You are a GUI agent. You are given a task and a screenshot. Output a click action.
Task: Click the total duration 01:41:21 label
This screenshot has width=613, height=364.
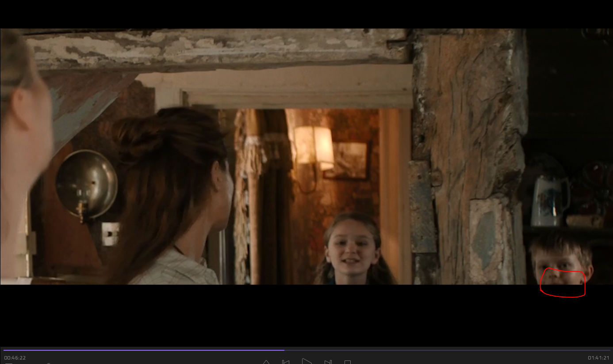point(598,358)
